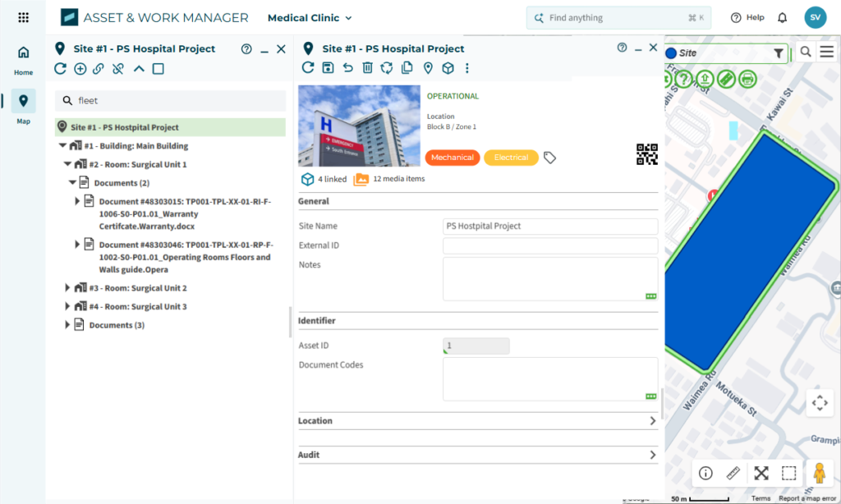Click square select icon in tree toolbar
841x504 pixels.
(159, 69)
